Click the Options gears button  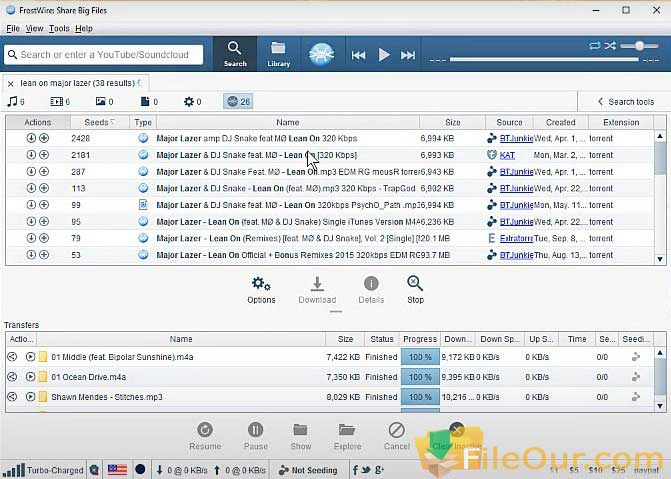(x=261, y=290)
